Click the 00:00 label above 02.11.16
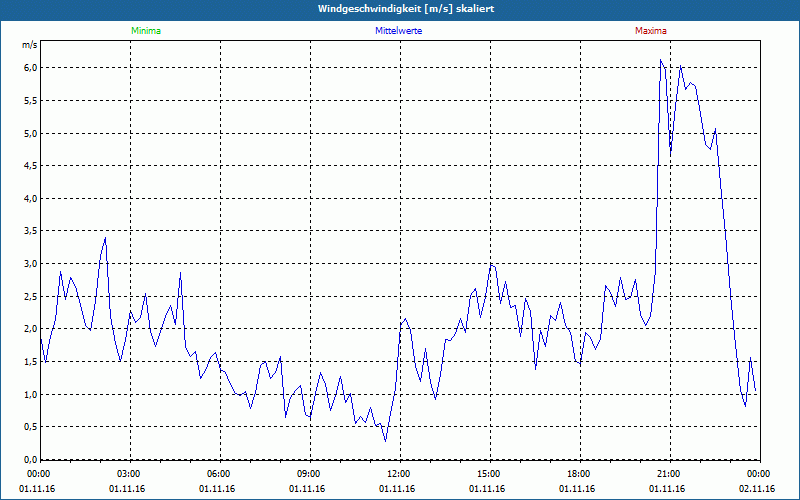The width and height of the screenshot is (800, 500). coord(759,474)
